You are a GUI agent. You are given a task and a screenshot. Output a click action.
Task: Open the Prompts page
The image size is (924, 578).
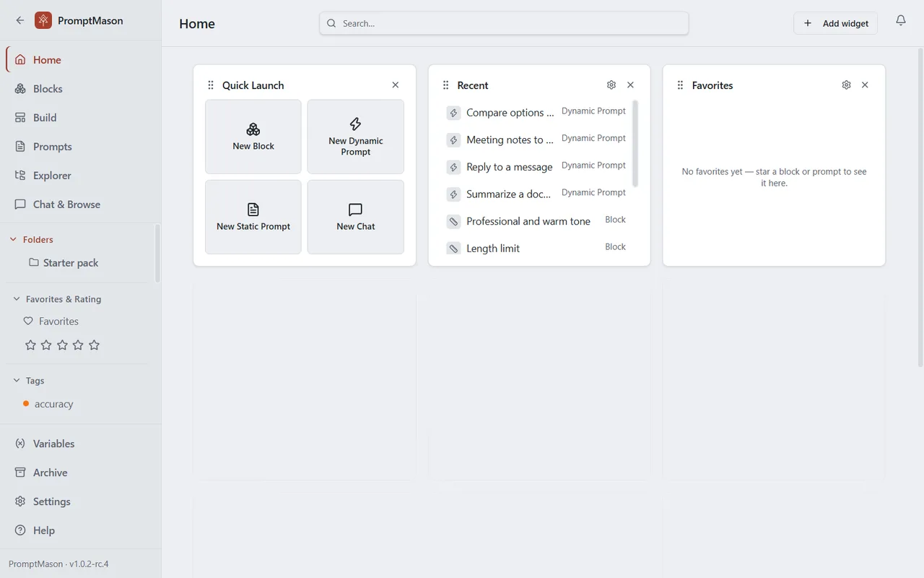coord(81,147)
